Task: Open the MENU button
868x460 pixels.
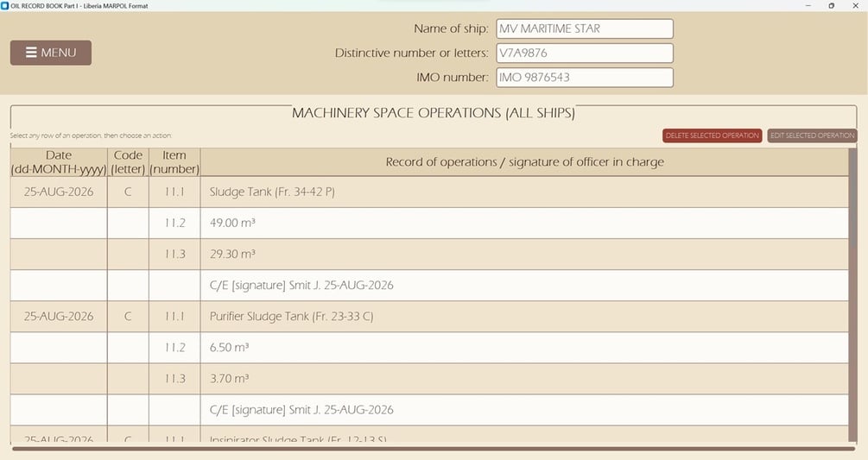Action: coord(51,53)
